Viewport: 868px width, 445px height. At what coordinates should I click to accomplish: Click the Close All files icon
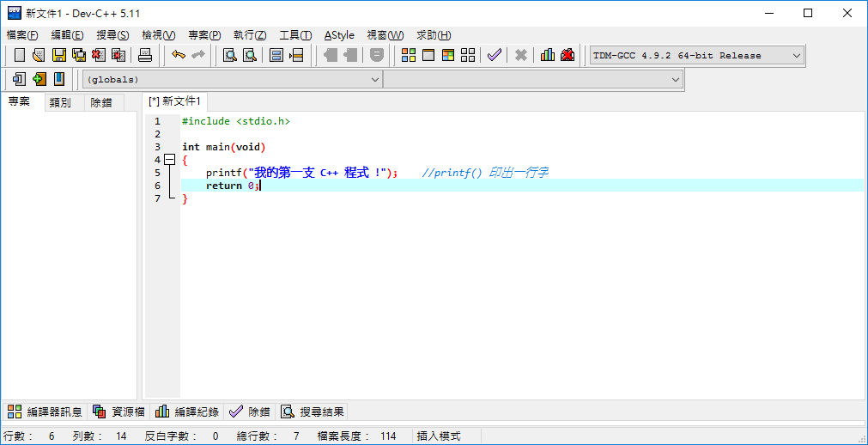(x=118, y=55)
